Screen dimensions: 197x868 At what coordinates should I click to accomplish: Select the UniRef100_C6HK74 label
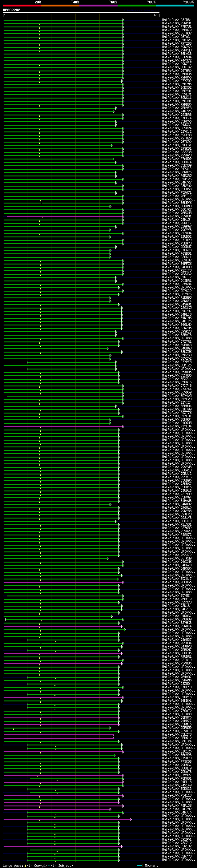[x=177, y=162]
